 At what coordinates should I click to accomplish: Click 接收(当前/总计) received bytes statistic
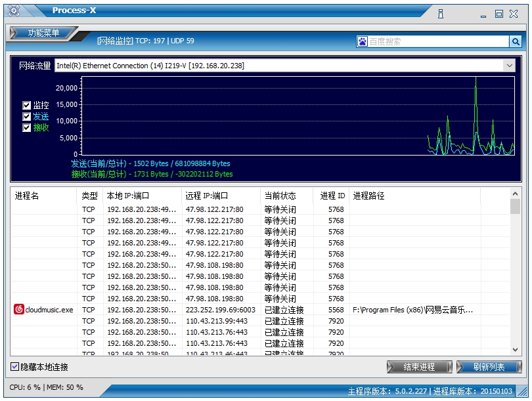[x=152, y=174]
